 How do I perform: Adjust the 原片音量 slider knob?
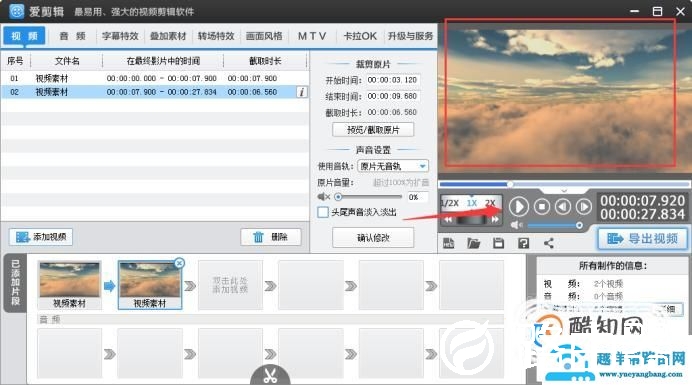pos(338,196)
